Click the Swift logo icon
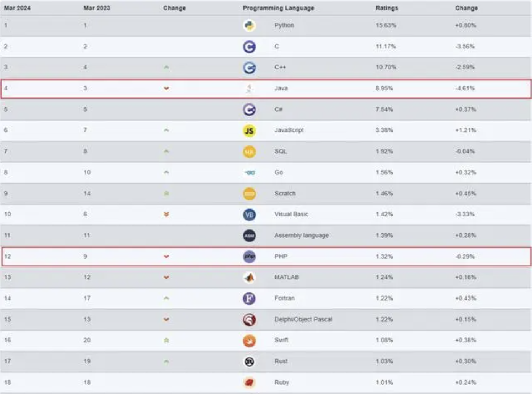Image resolution: width=532 pixels, height=394 pixels. pos(249,341)
